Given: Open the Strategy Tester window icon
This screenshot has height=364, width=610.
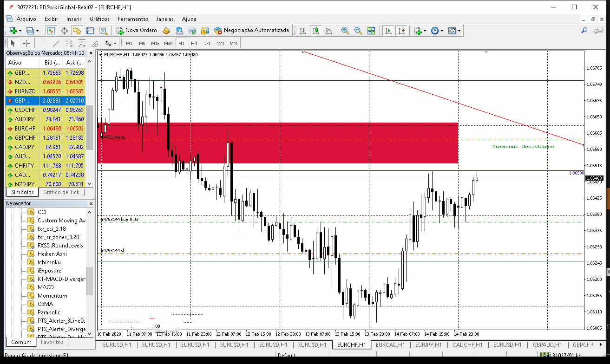Looking at the screenshot, I should click(x=103, y=31).
